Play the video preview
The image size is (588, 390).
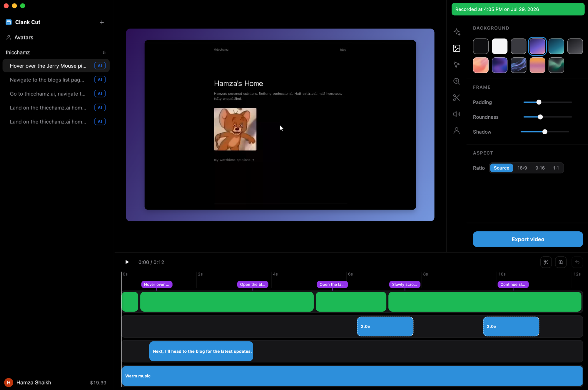point(127,262)
